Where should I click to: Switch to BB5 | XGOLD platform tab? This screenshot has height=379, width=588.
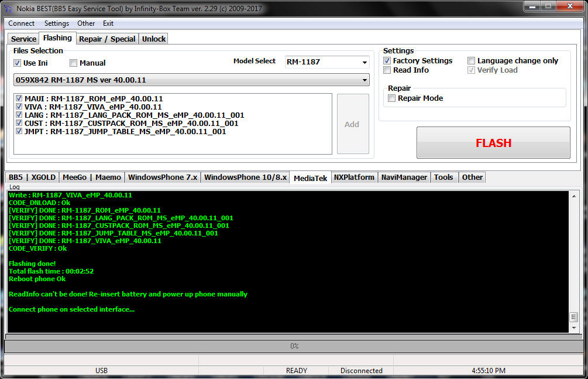32,177
